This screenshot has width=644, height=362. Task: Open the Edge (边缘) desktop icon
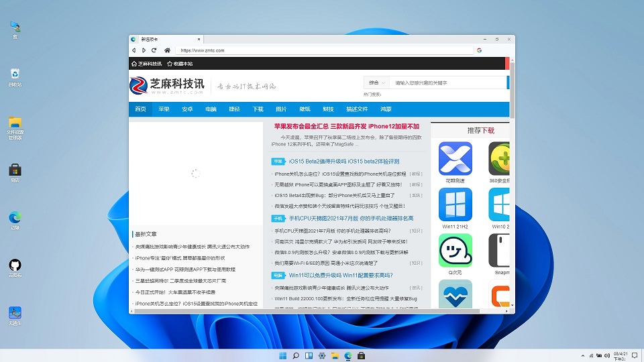15,221
